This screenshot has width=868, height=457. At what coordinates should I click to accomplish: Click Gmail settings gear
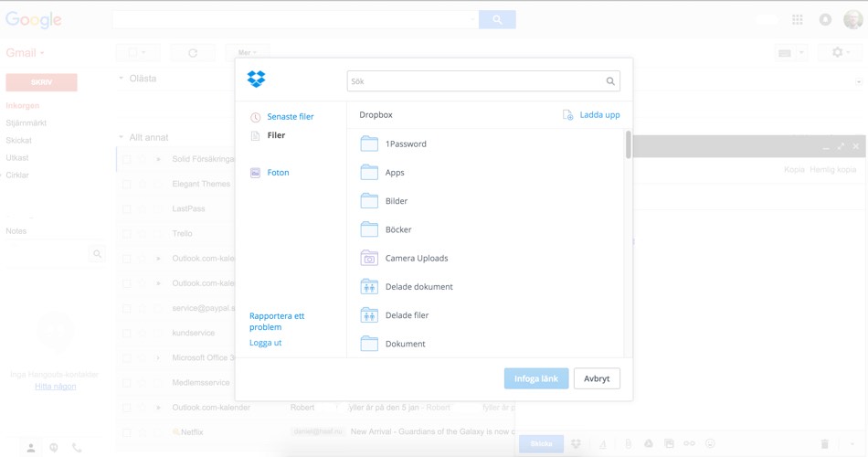(x=838, y=52)
